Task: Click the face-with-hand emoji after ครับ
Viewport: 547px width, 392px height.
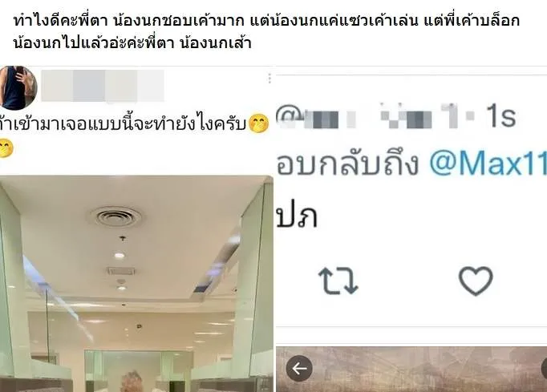Action: 258,123
